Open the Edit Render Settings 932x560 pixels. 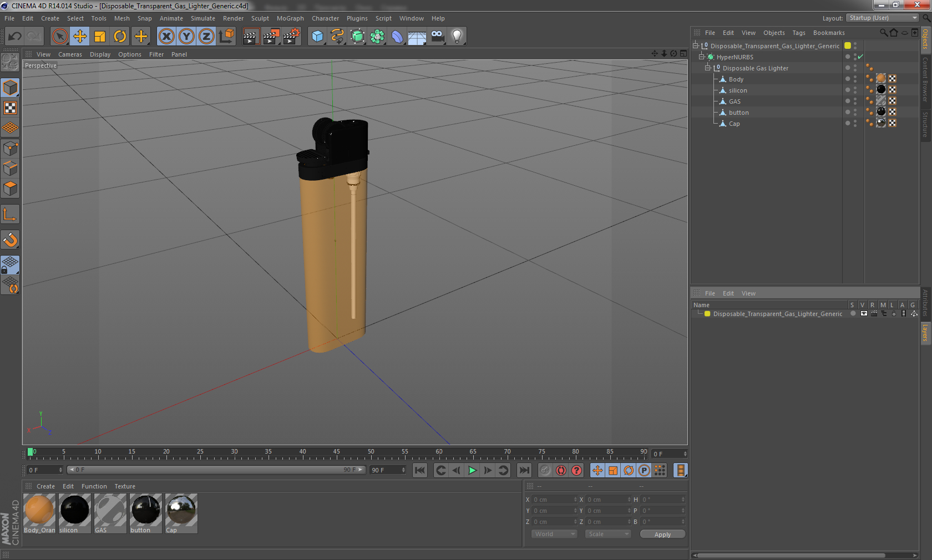tap(292, 37)
